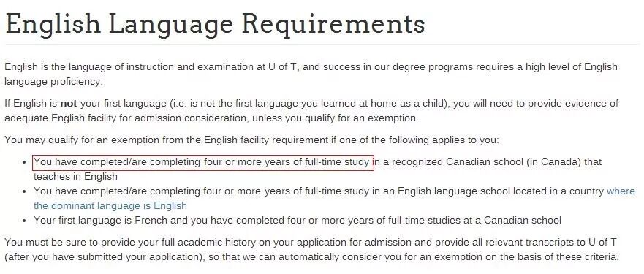The width and height of the screenshot is (644, 274).
Task: Click the sentence starting 'English is the language'
Action: [311, 74]
